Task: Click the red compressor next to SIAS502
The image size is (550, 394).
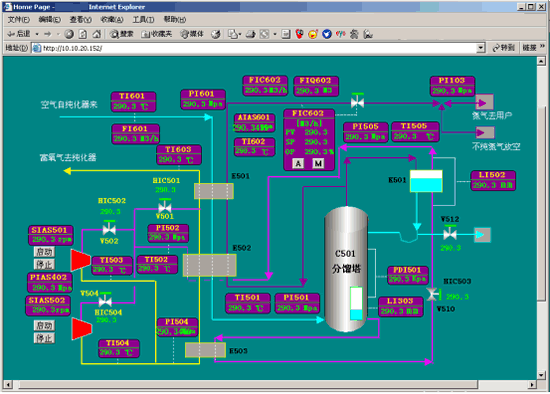Action: tap(81, 329)
